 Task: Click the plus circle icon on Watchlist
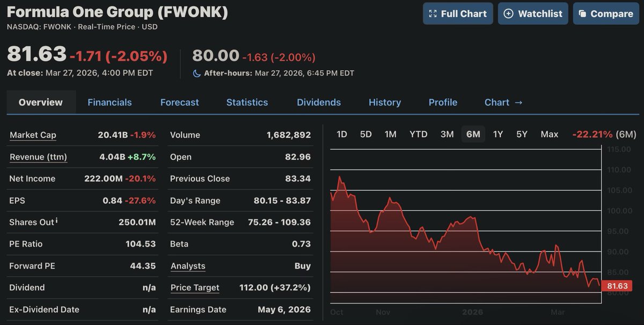point(508,14)
